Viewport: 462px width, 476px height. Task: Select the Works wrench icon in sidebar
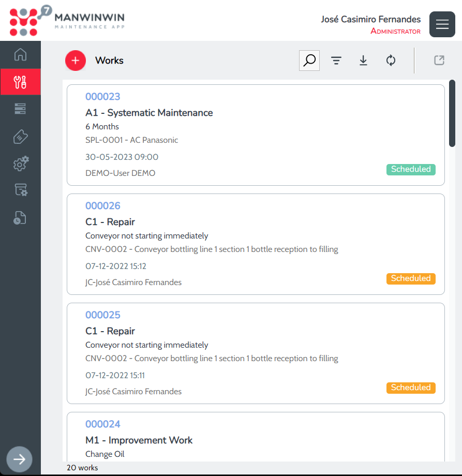(x=20, y=82)
